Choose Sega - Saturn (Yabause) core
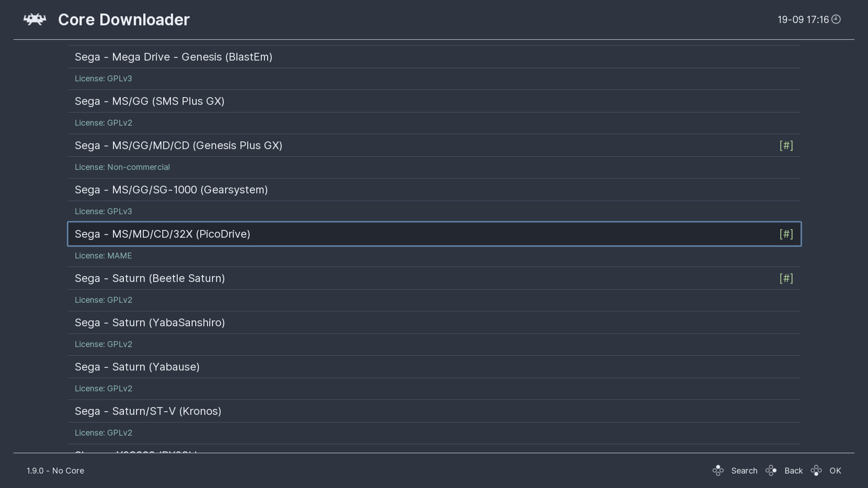 pyautogui.click(x=434, y=367)
